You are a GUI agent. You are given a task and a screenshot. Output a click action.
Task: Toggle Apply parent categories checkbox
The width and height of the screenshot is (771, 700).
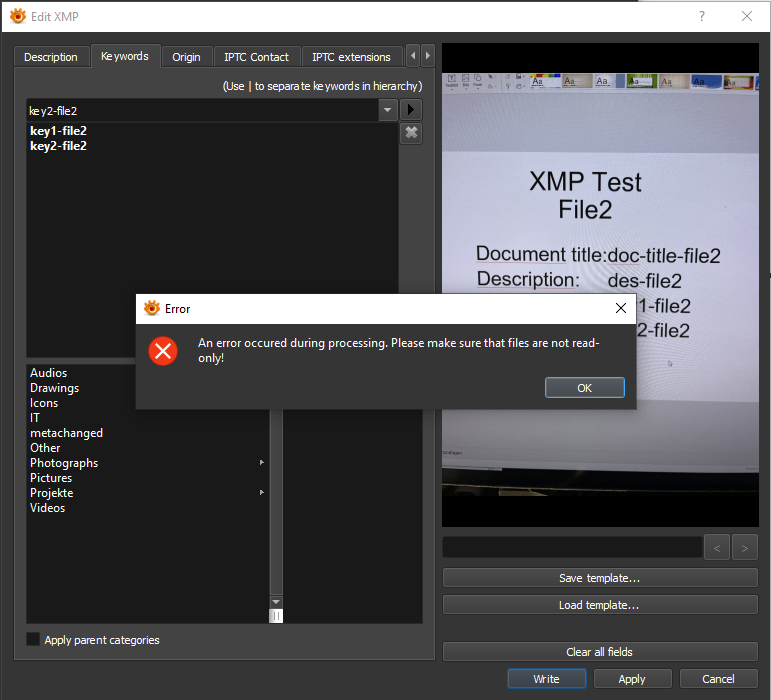(33, 639)
